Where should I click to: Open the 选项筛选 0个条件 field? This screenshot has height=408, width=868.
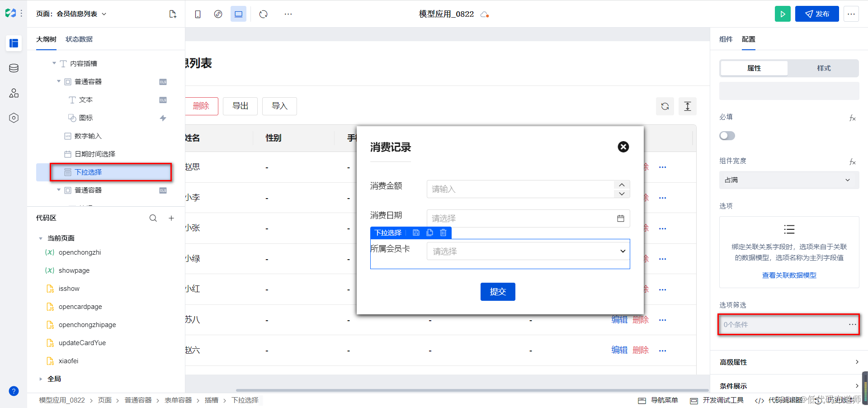point(789,325)
